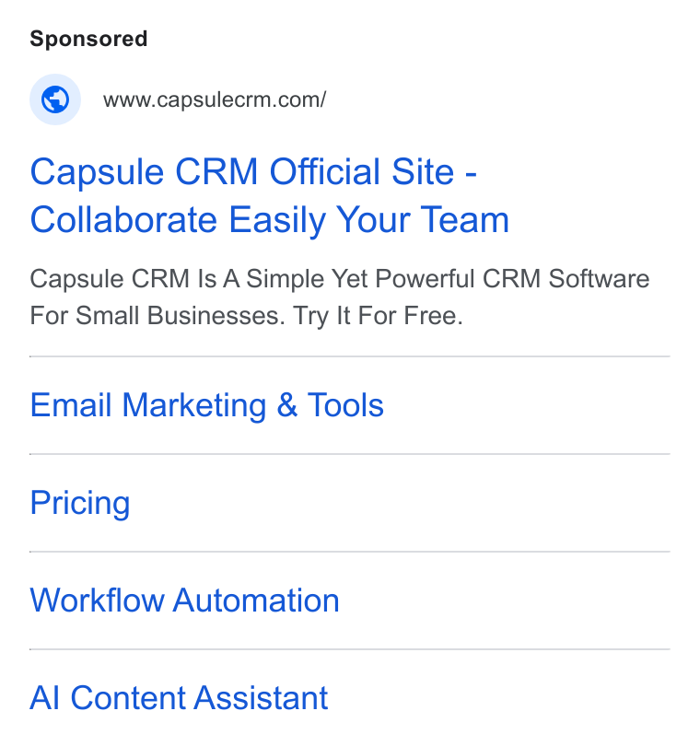Open the Capsule CRM Official Site headline
This screenshot has height=746, width=700.
(x=269, y=195)
